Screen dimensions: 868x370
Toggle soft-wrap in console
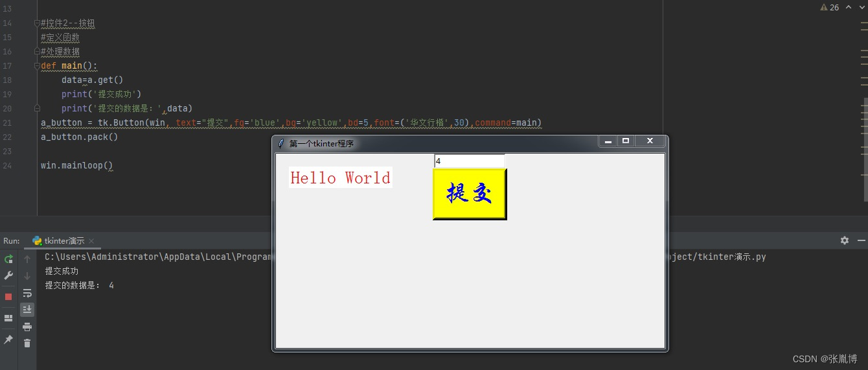(27, 293)
